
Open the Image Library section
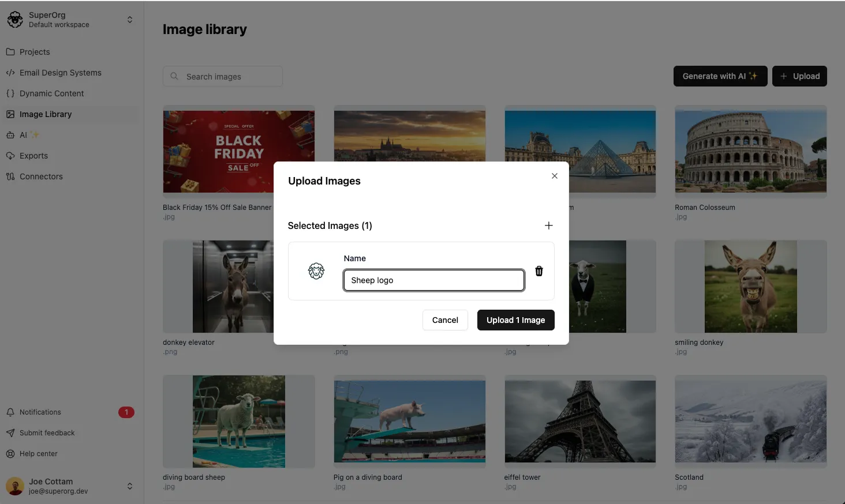(46, 114)
